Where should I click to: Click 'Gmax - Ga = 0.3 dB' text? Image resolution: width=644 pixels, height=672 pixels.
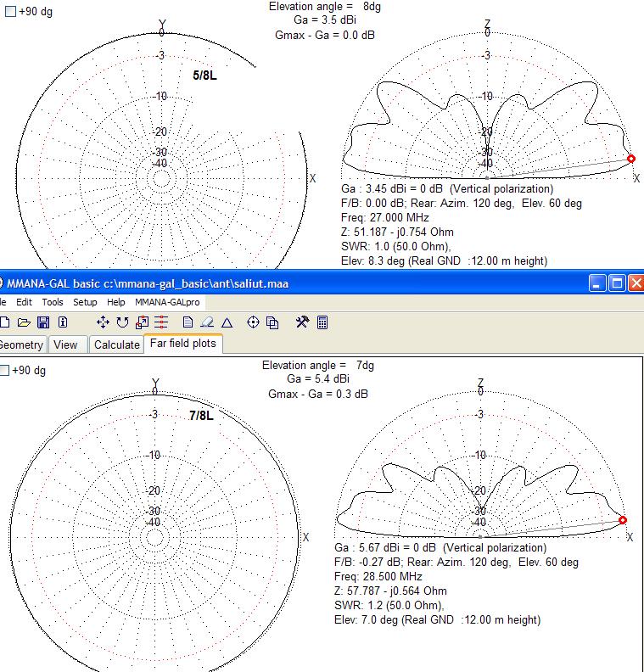318,394
